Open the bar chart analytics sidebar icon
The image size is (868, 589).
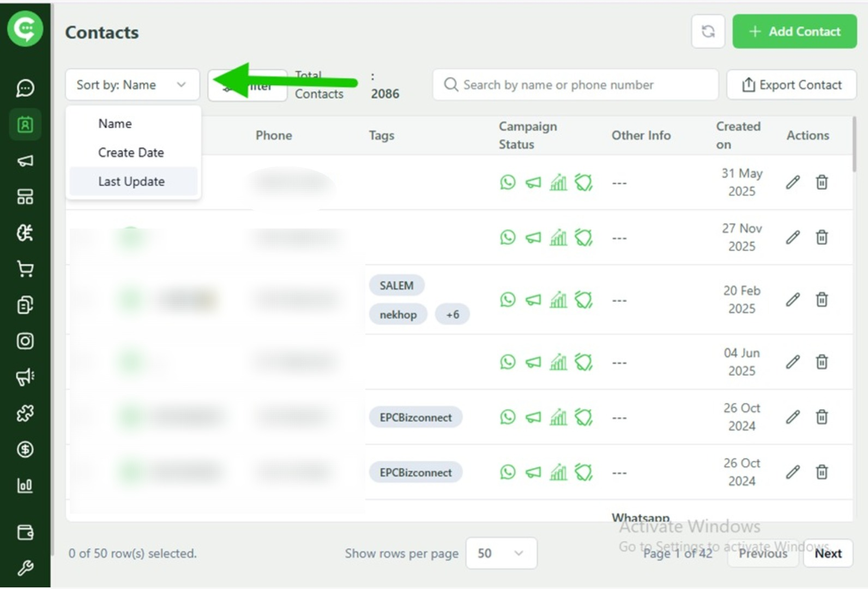25,485
